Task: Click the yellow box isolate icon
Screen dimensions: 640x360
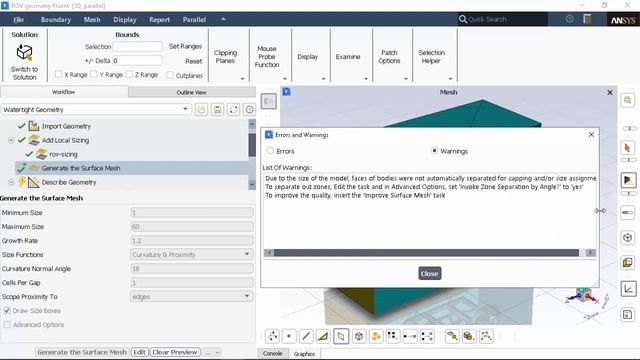Action: pyautogui.click(x=469, y=336)
